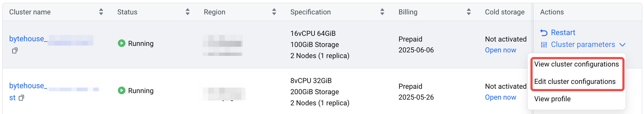Collapse the Cluster parameters dropdown chevron

pyautogui.click(x=622, y=45)
